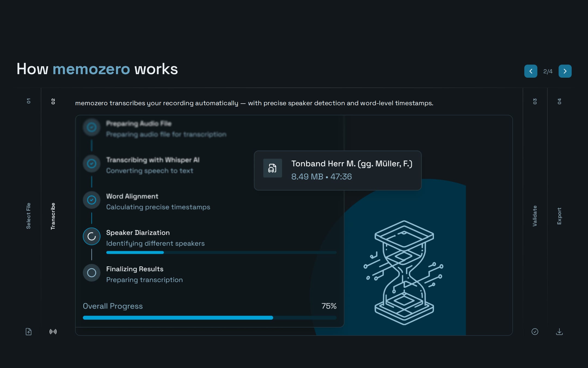Click the Speaker Diarization step title
The width and height of the screenshot is (588, 368).
tap(138, 233)
